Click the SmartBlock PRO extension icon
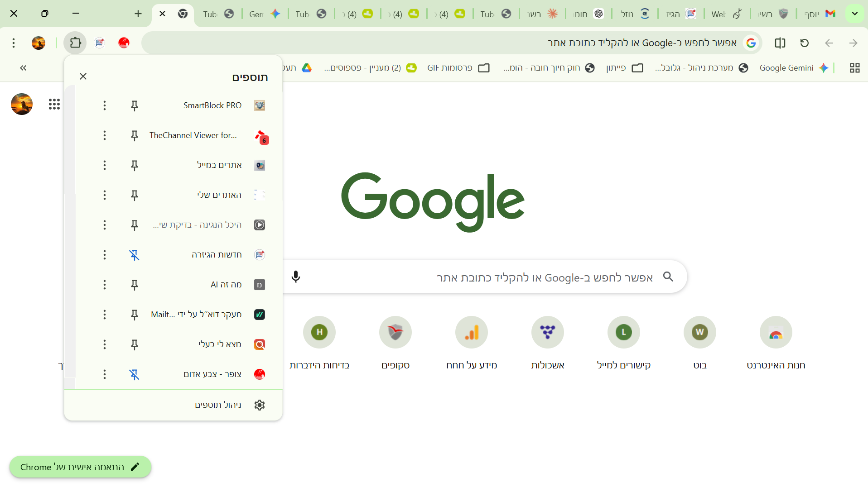The width and height of the screenshot is (868, 487). click(x=260, y=105)
